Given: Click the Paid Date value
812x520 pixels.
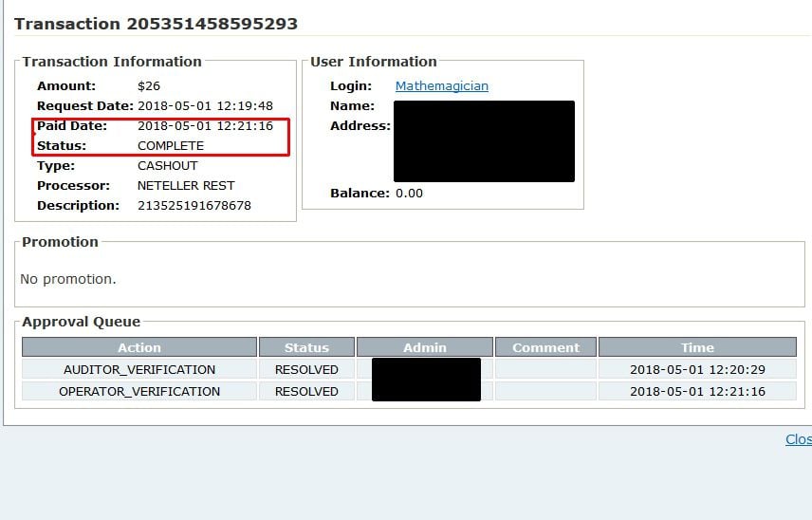Looking at the screenshot, I should point(205,126).
